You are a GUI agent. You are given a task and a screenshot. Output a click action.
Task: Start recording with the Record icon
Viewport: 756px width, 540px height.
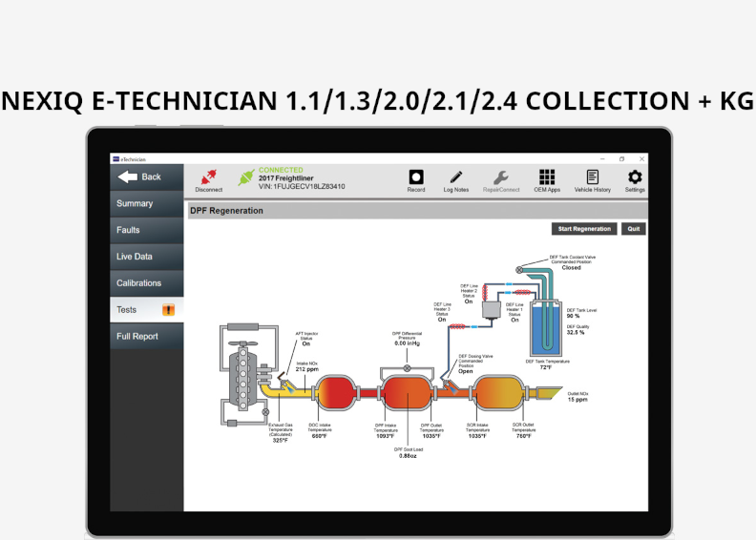(416, 177)
